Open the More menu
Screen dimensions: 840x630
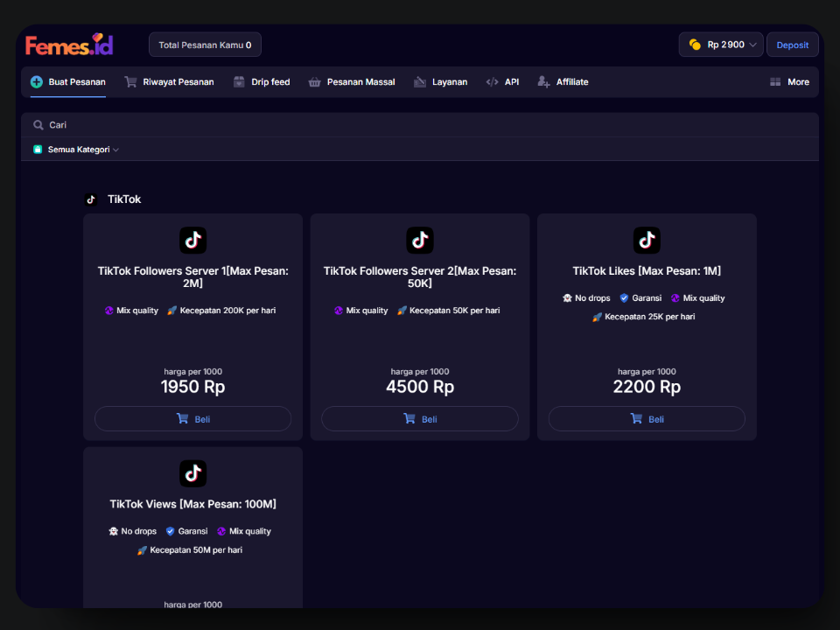[x=789, y=82]
